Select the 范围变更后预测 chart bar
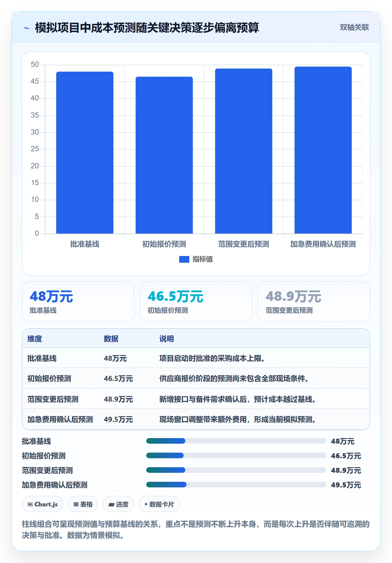Screen dimensions: 392x563 point(244,151)
